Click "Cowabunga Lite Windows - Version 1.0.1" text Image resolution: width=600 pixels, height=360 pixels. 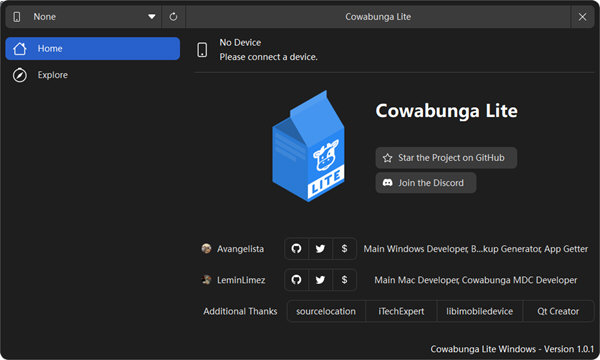tap(512, 349)
